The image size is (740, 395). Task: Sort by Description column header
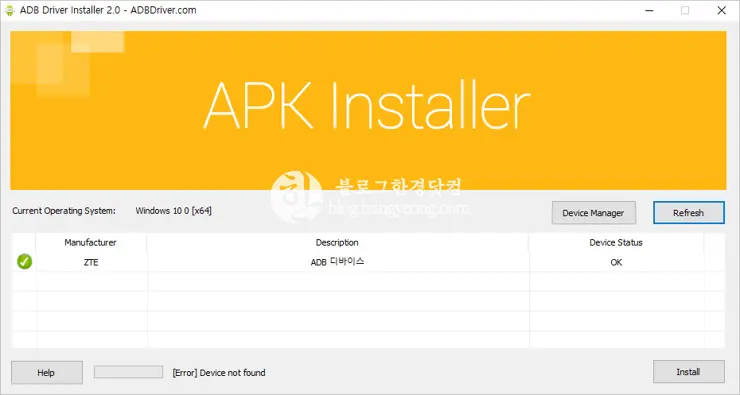click(337, 243)
